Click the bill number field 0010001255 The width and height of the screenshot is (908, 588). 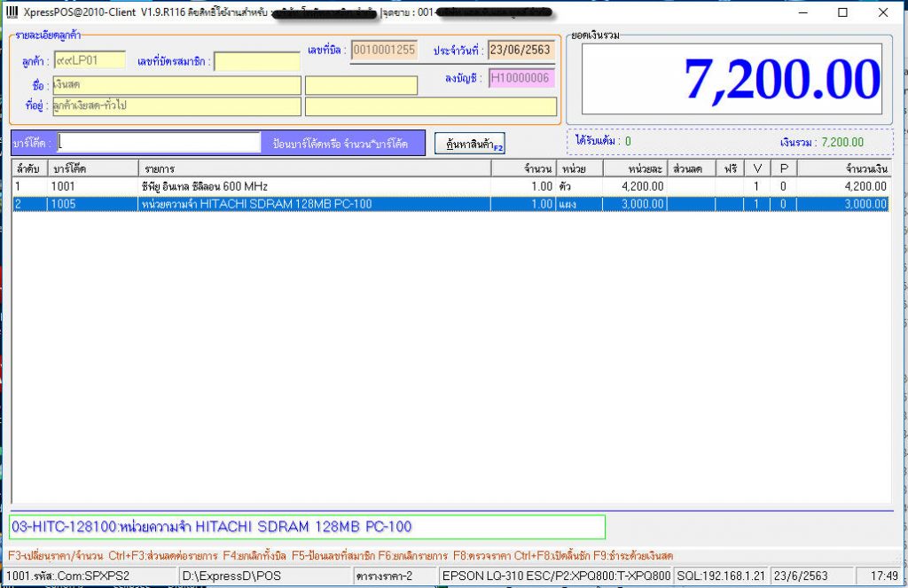[383, 51]
